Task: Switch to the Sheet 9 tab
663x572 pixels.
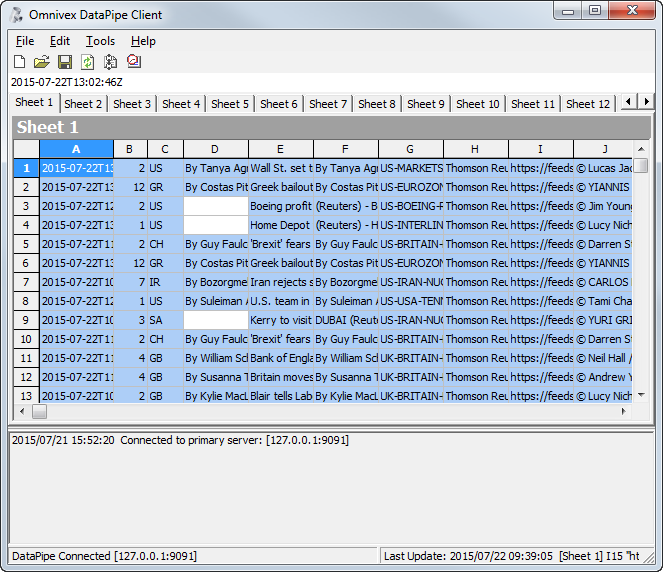Action: click(x=426, y=104)
